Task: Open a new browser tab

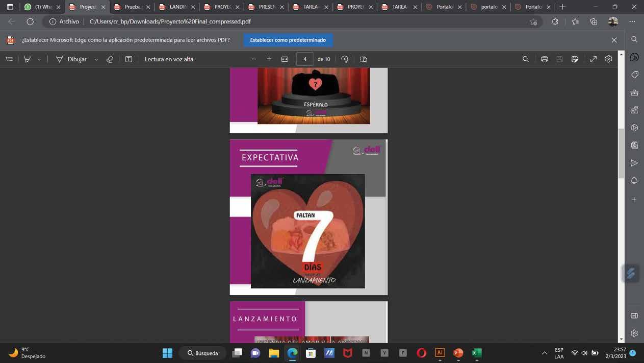Action: point(562,7)
